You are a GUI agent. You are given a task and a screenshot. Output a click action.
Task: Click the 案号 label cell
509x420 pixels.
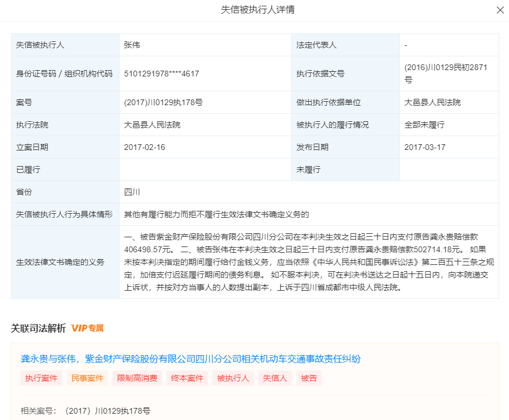tap(65, 103)
